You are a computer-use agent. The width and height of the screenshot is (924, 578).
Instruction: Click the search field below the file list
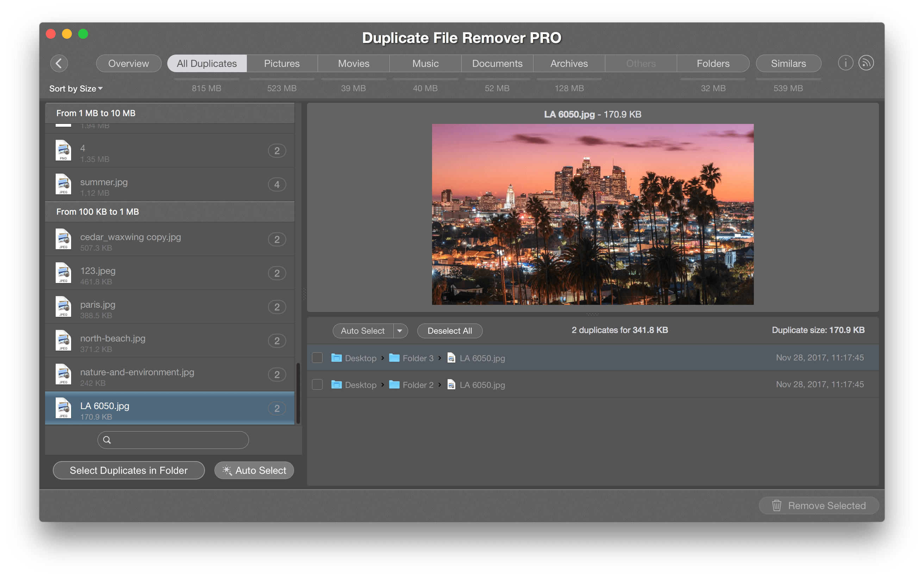[x=173, y=440]
